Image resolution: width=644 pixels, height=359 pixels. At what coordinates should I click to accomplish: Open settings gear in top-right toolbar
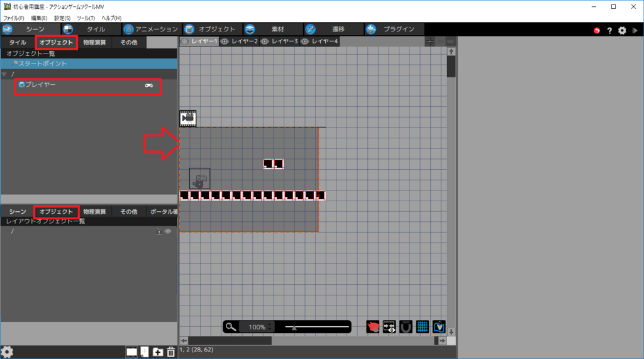click(x=622, y=30)
